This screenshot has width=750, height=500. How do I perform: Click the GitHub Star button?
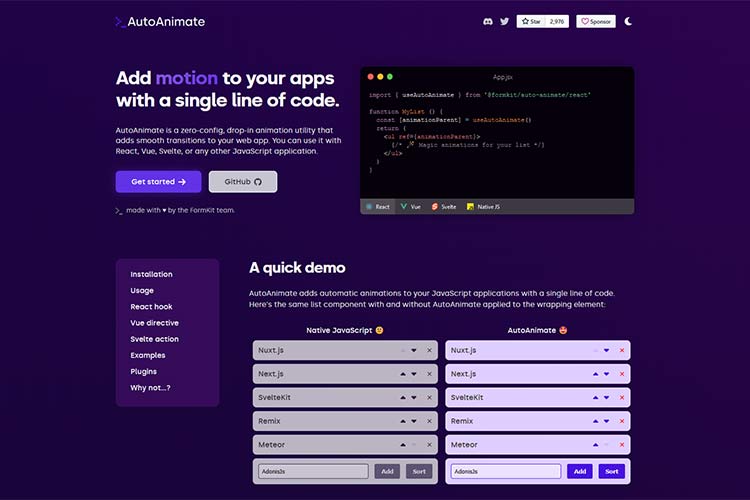point(530,21)
